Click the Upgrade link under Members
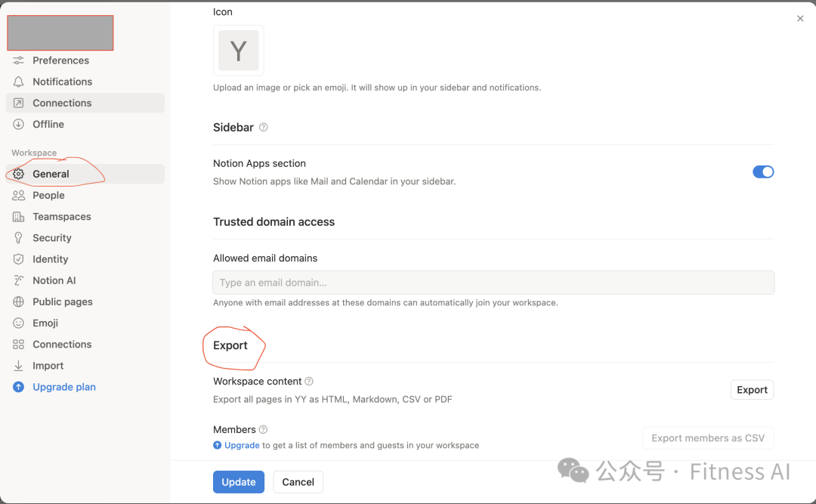The image size is (816, 504). (242, 445)
